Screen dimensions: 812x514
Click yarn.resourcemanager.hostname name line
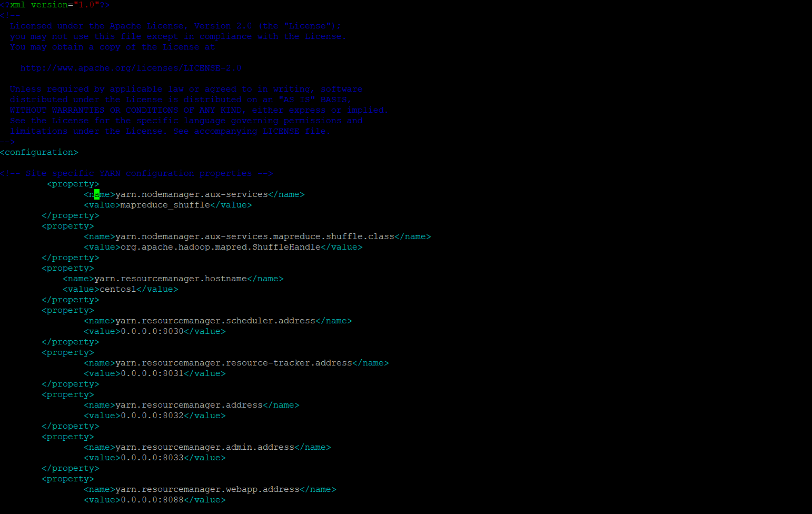173,279
